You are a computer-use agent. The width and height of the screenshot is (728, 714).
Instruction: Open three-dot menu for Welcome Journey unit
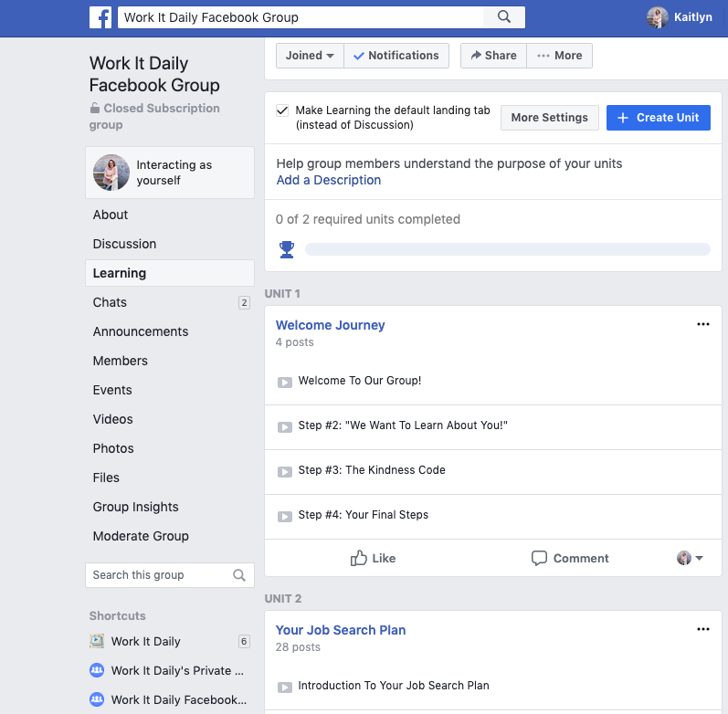[702, 324]
